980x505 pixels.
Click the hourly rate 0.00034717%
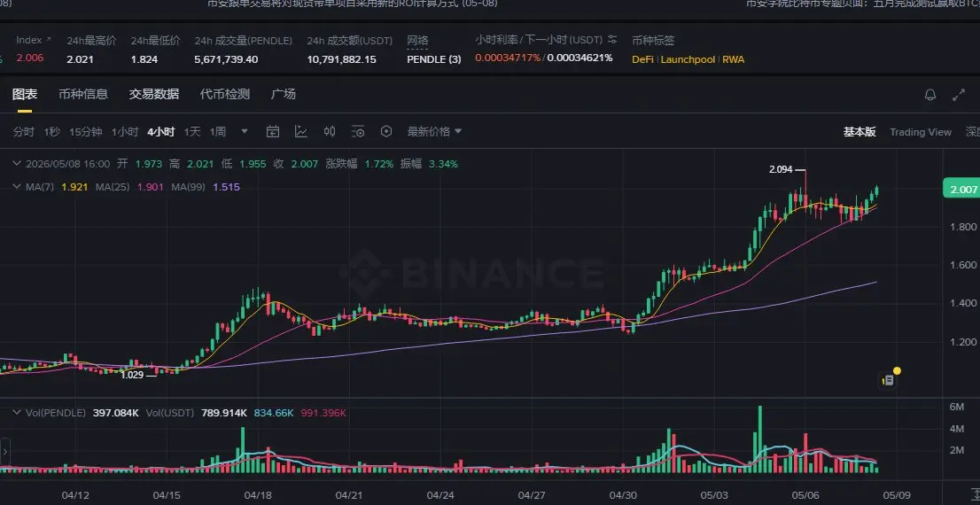point(508,58)
